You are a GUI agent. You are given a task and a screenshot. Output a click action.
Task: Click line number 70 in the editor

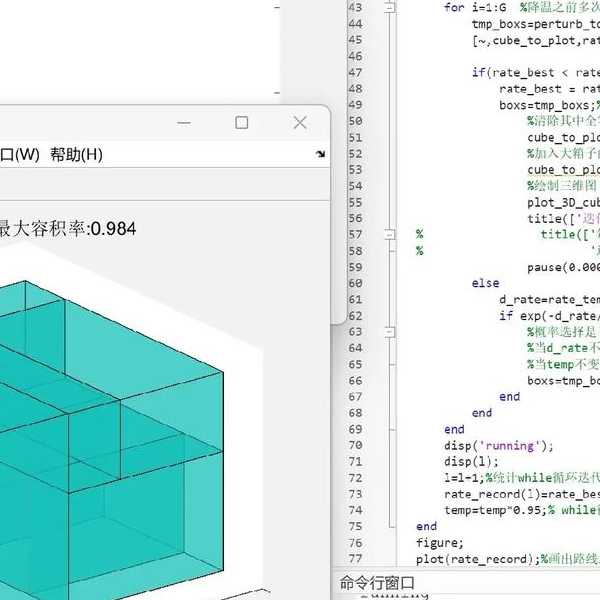click(x=355, y=445)
